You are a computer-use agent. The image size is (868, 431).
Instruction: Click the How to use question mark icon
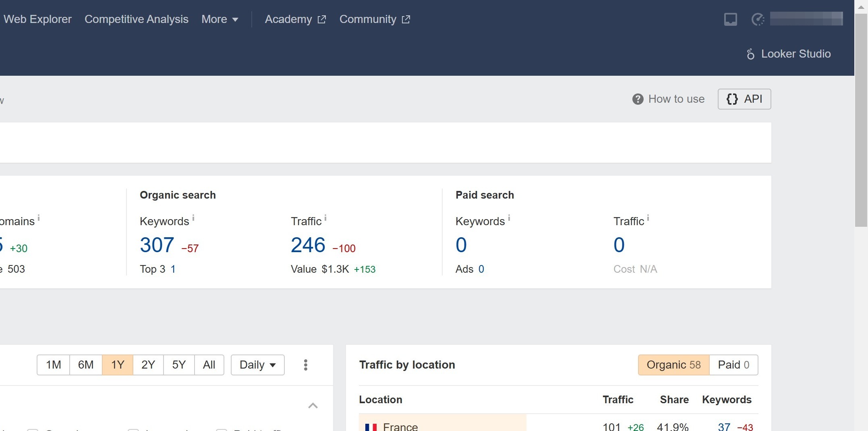coord(638,99)
